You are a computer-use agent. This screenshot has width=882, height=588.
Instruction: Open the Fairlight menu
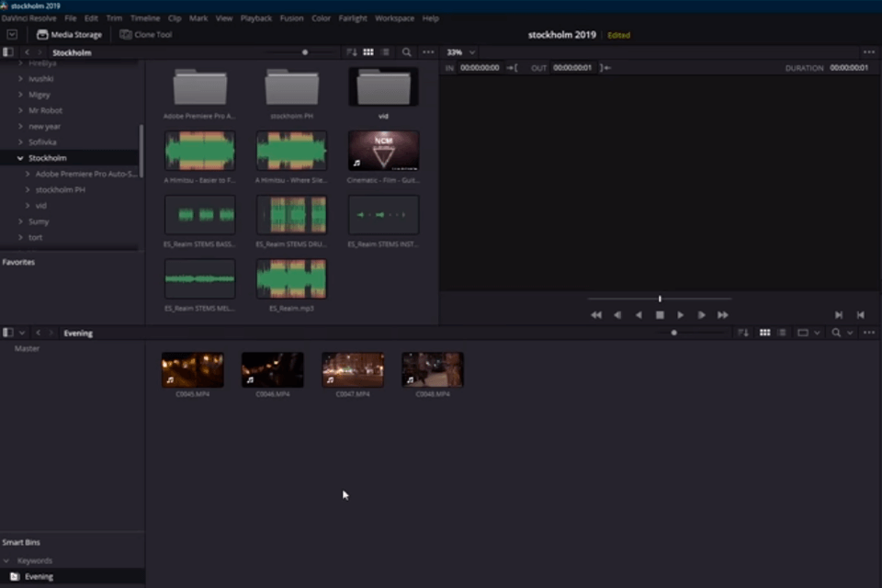(x=353, y=18)
